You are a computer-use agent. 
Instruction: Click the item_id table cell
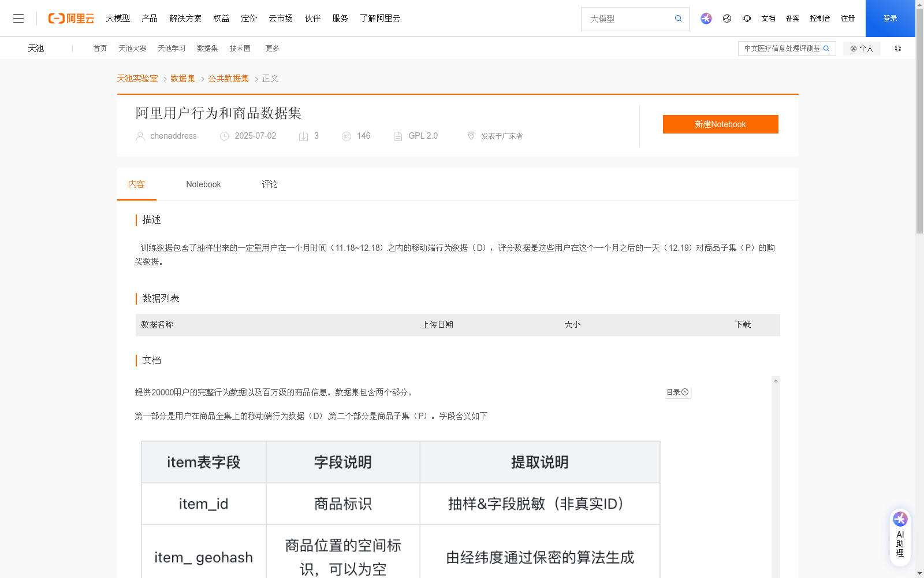tap(203, 504)
